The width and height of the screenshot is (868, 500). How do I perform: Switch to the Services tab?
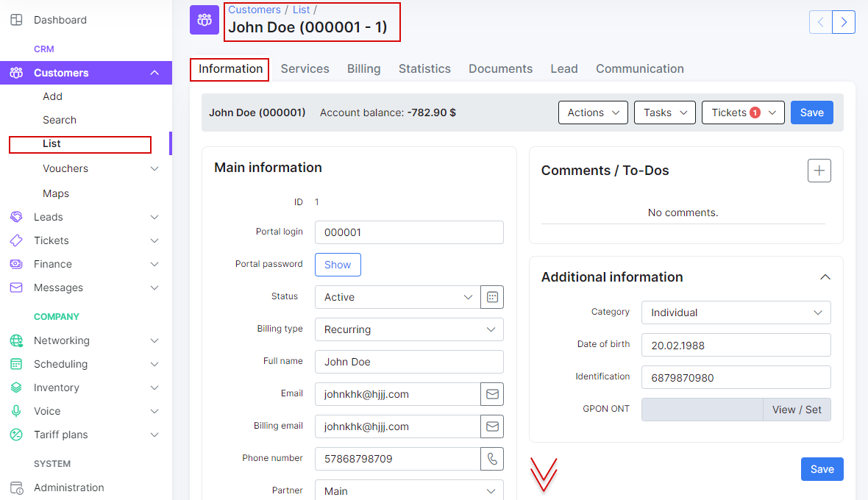[x=305, y=69]
